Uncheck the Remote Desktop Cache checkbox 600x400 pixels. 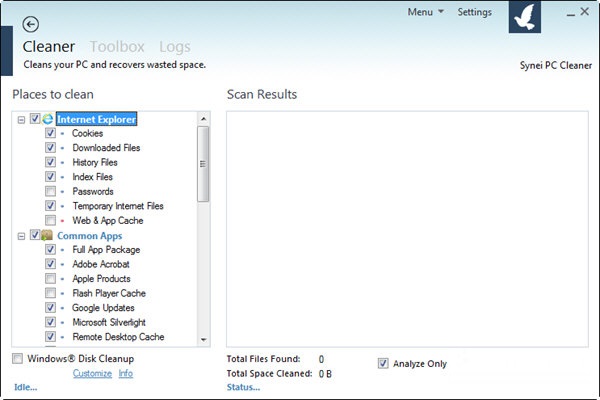pos(50,337)
